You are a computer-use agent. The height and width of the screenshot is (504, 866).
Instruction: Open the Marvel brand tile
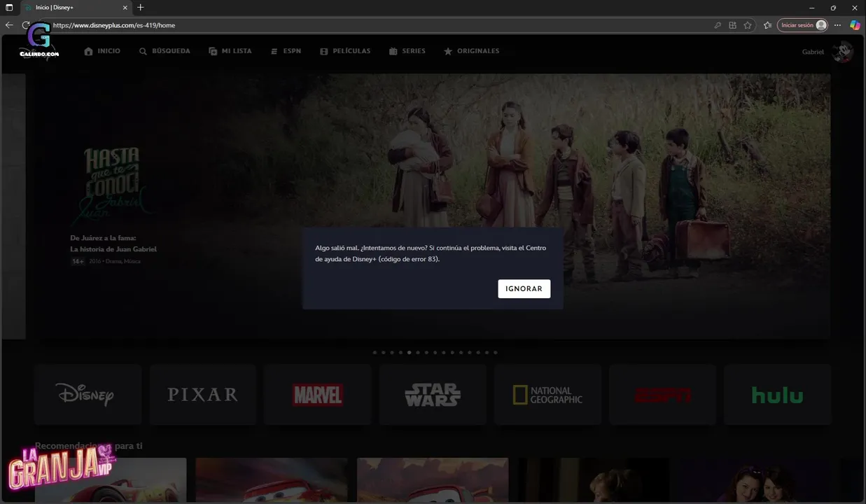[318, 394]
